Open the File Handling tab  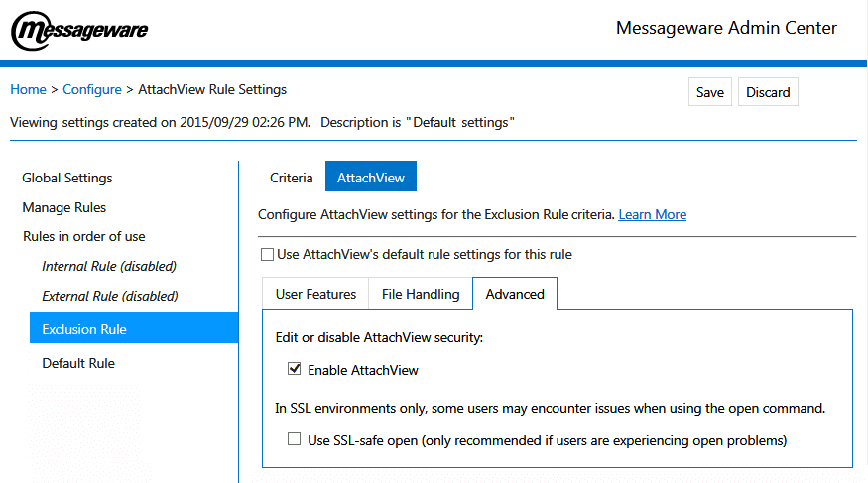tap(421, 294)
